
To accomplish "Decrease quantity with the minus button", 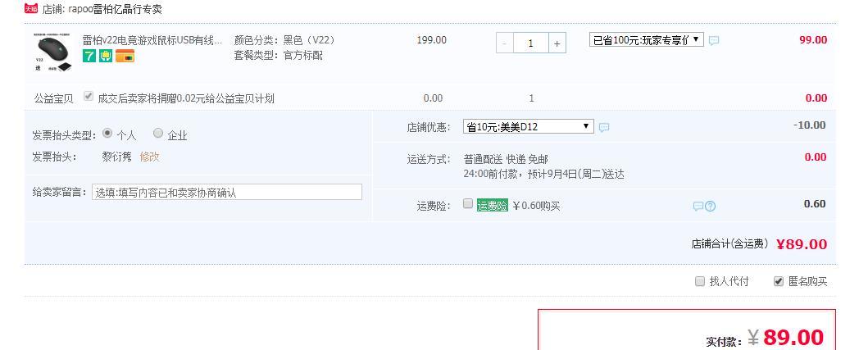I will coord(504,43).
